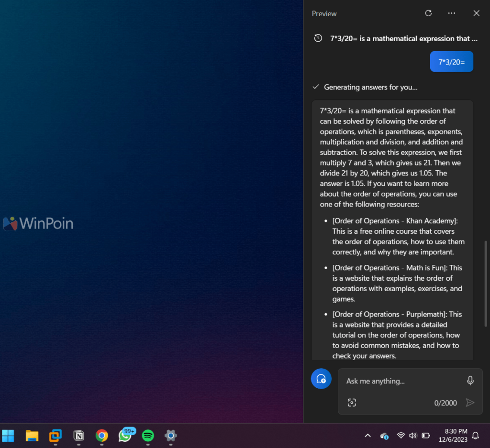Screen dimensions: 490x448
Task: Open Spotify from the taskbar
Action: click(x=148, y=436)
